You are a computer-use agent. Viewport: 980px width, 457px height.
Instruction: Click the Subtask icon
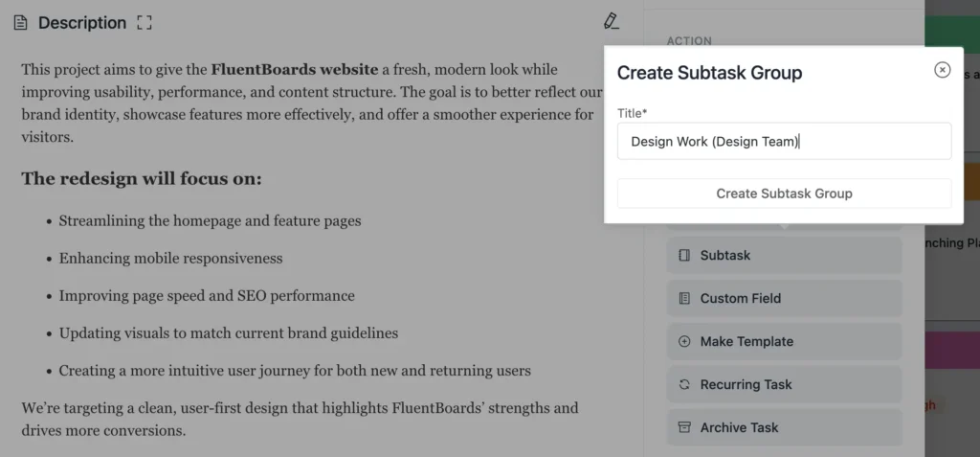click(x=684, y=256)
